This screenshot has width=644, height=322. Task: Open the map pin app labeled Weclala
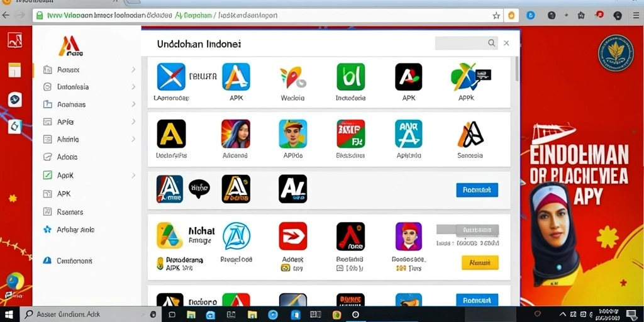point(292,77)
